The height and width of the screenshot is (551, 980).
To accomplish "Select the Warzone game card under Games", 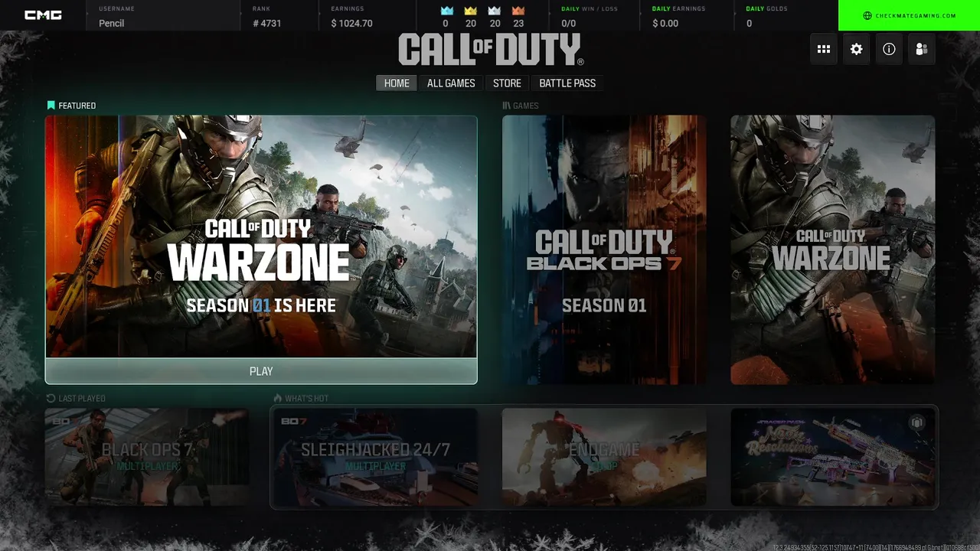I will pos(832,249).
